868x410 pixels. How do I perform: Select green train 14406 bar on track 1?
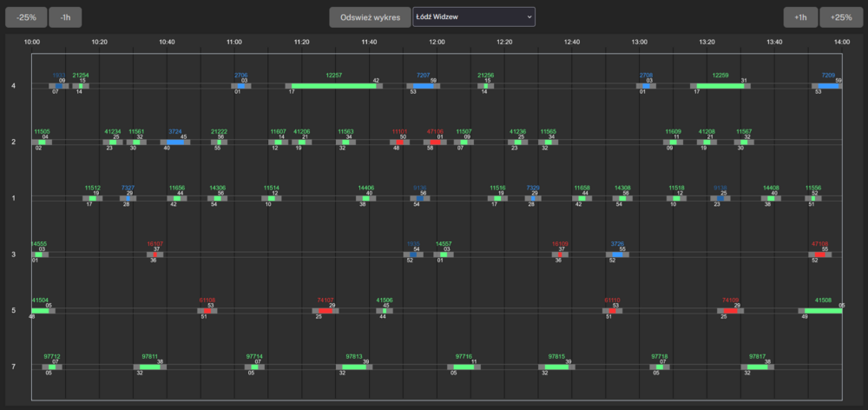point(366,198)
